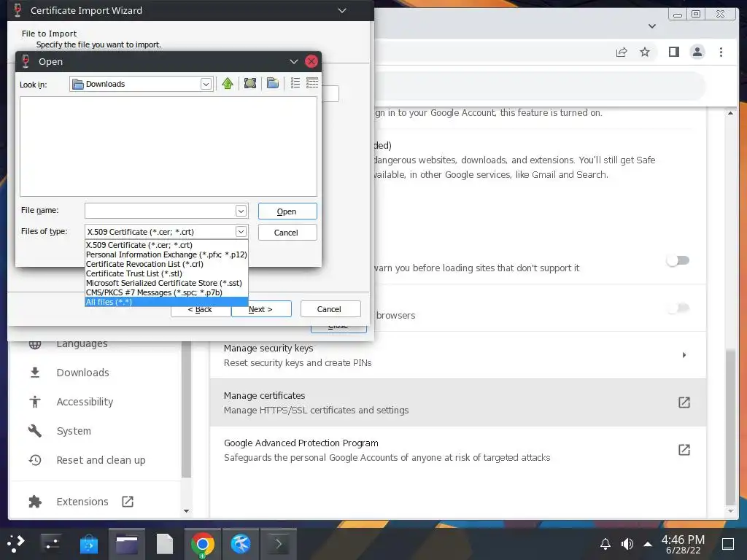
Task: Open external link icon for Manage certificates
Action: 684,402
